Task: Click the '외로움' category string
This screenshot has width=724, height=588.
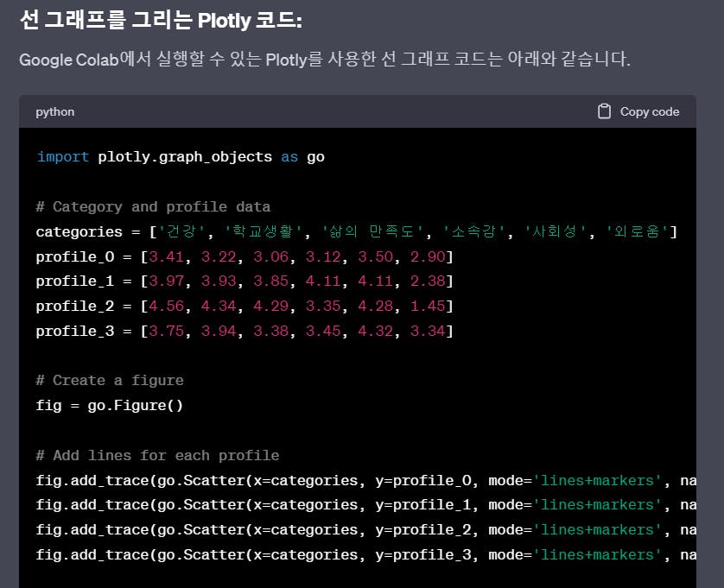Action: tap(637, 231)
